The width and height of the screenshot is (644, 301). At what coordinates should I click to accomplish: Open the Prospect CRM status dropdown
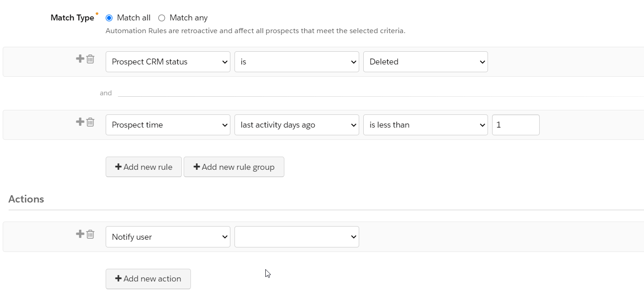168,62
